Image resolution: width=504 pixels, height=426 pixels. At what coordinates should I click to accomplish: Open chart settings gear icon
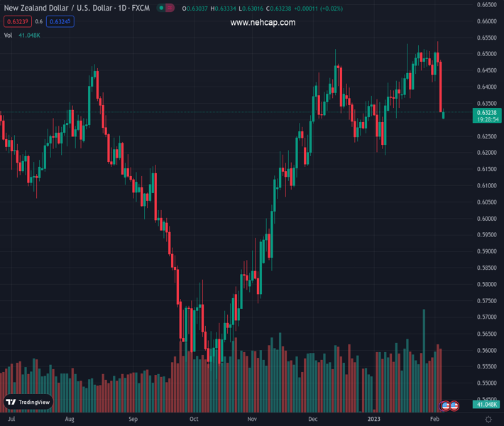[488, 419]
